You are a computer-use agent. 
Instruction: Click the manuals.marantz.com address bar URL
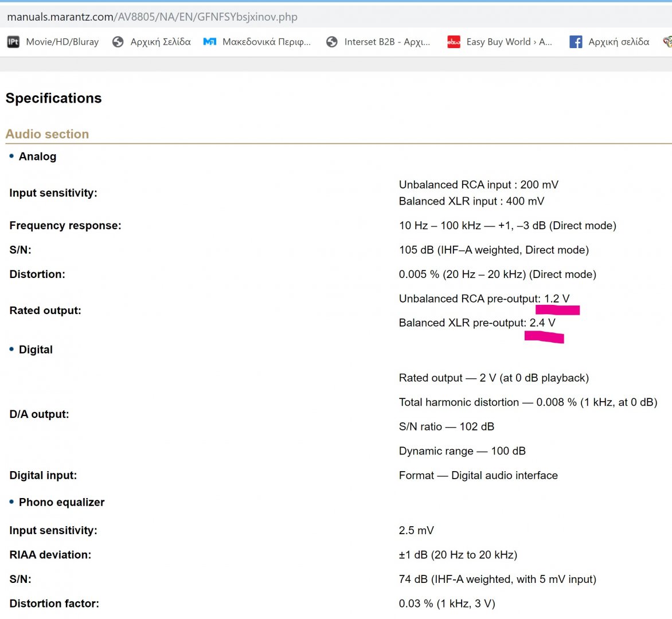(152, 17)
